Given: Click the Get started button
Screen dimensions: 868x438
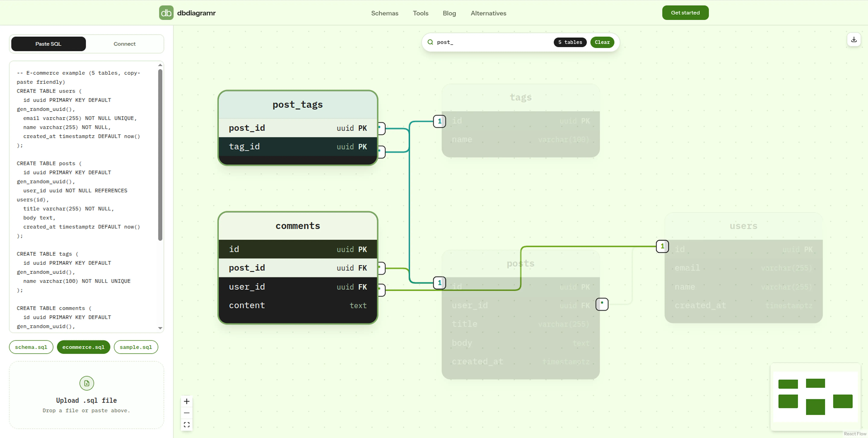Looking at the screenshot, I should 685,13.
